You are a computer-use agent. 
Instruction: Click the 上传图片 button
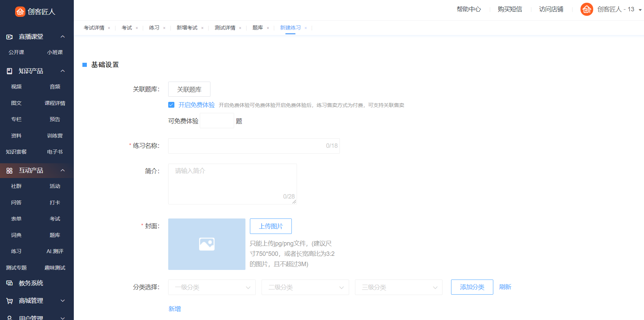click(271, 226)
